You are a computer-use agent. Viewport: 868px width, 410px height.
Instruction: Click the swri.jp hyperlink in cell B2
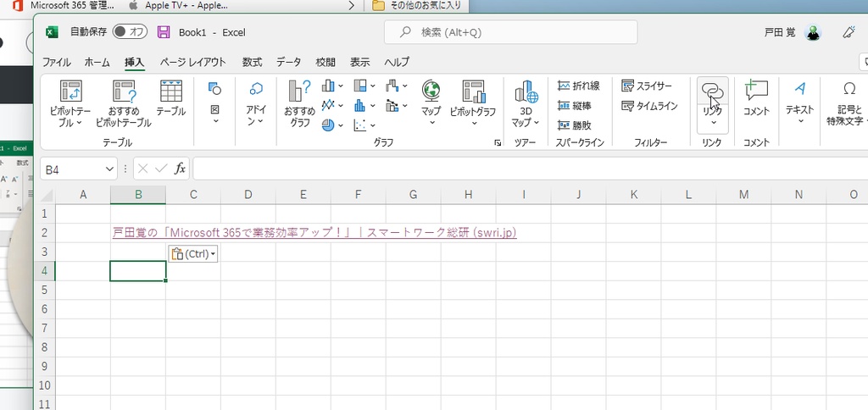pos(314,233)
